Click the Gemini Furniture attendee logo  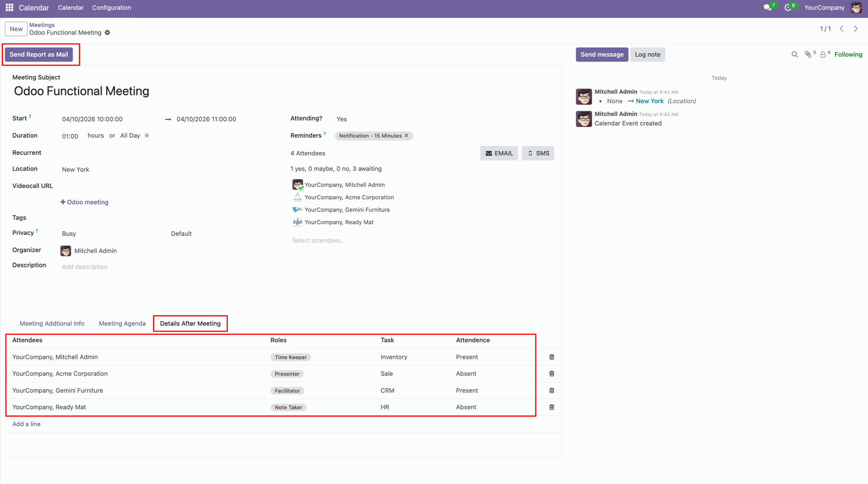click(297, 210)
